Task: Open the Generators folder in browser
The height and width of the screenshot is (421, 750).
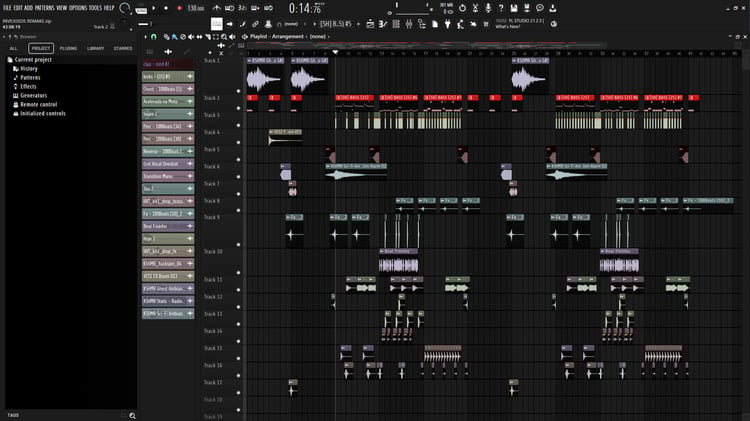Action: point(33,96)
